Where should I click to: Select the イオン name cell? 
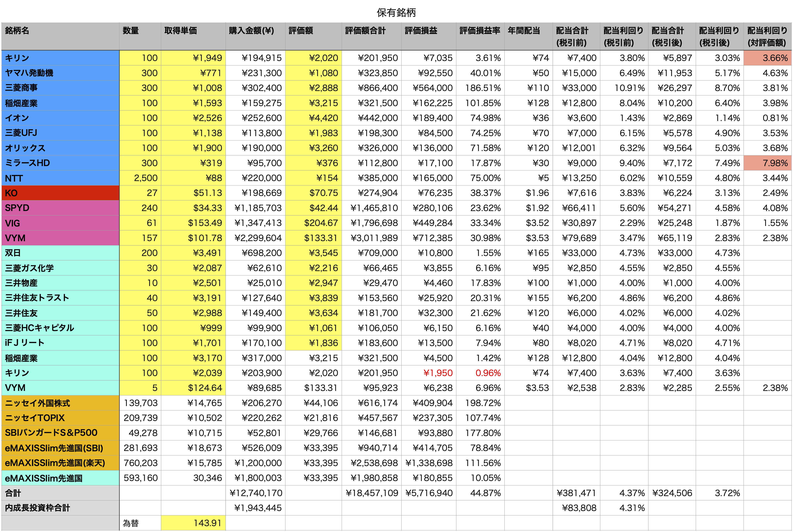[60, 118]
